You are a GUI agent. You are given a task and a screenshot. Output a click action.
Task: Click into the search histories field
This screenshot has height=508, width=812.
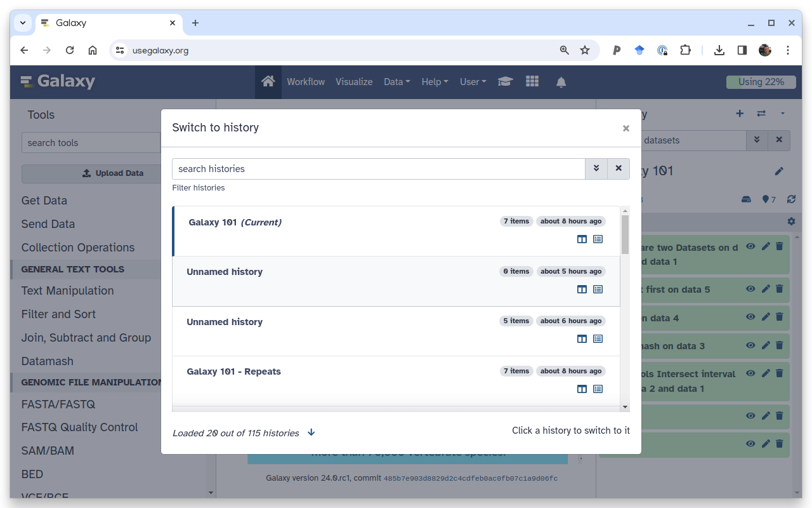(x=378, y=169)
